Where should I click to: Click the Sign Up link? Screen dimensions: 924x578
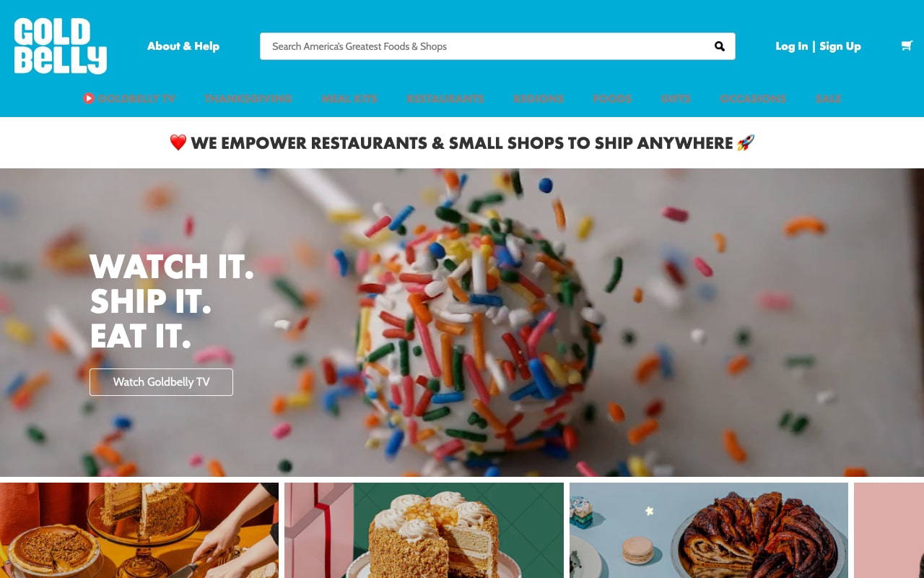pyautogui.click(x=840, y=46)
